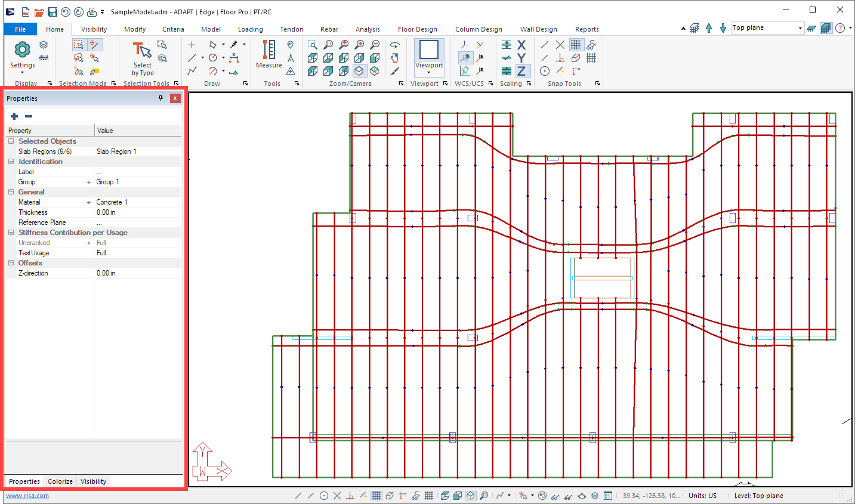Activate the Select by Type tool
The image size is (855, 504).
142,58
